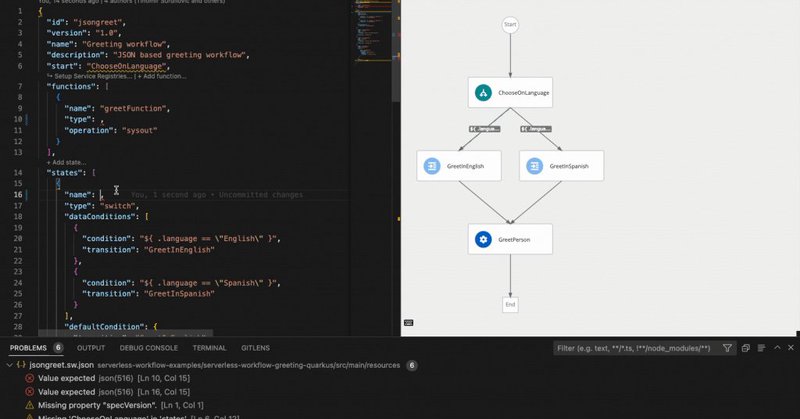Click the "jsongreet" id value
Screen dimensions: 800x419
tap(97, 22)
